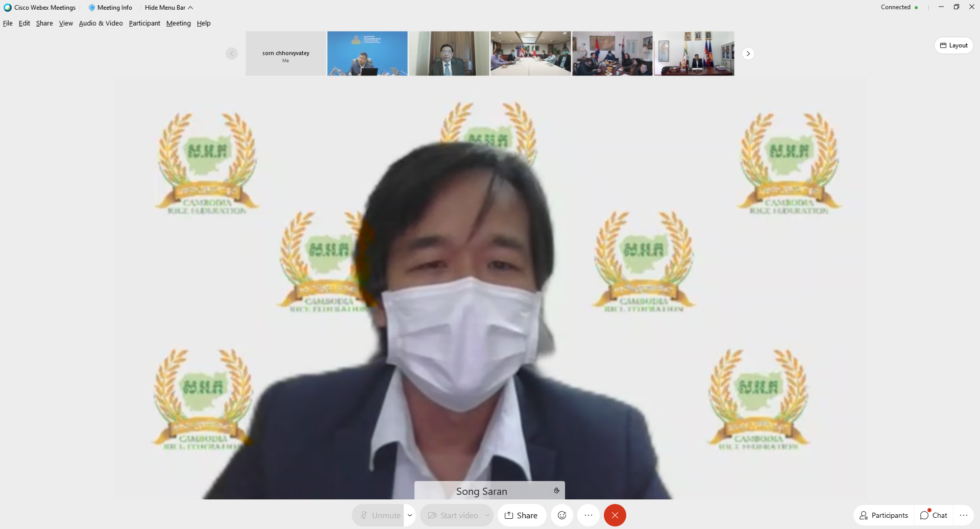Restore down the Webex window
Image resolution: width=980 pixels, height=529 pixels.
coord(957,7)
